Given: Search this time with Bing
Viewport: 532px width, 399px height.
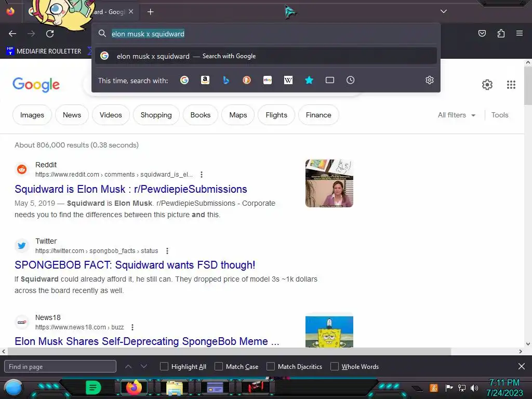Looking at the screenshot, I should [226, 80].
